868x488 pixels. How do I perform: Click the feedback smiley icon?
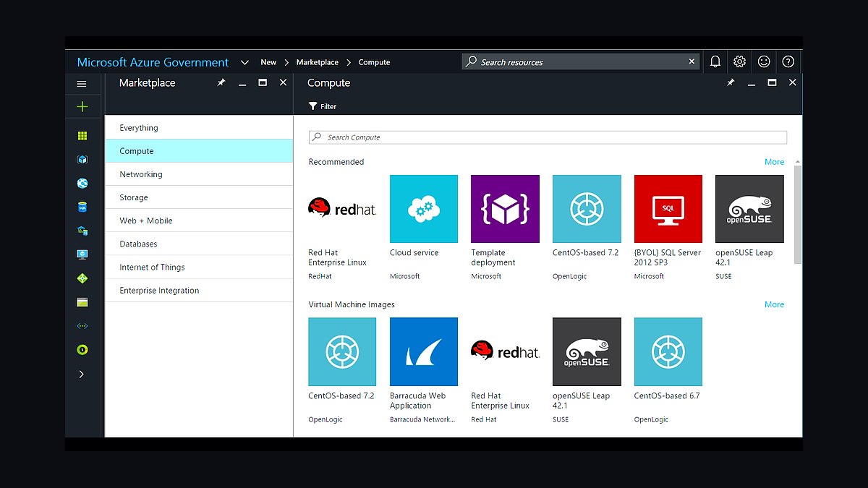coord(764,62)
